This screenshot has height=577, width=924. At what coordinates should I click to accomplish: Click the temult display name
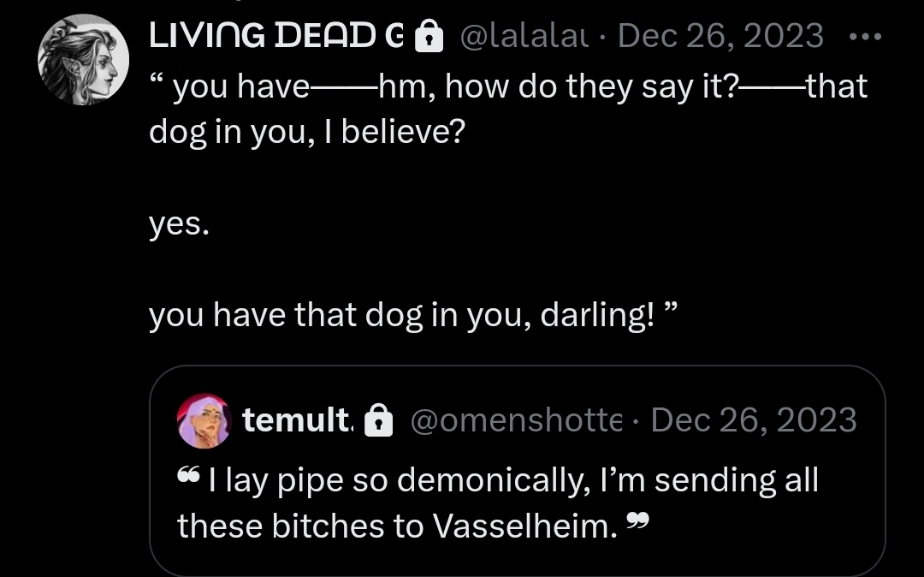click(x=296, y=420)
